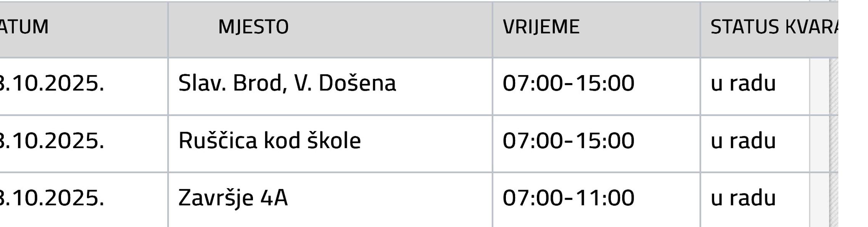This screenshot has height=227, width=868.
Task: Click the 'u radu' status for Slav. Brod
Action: 743,83
